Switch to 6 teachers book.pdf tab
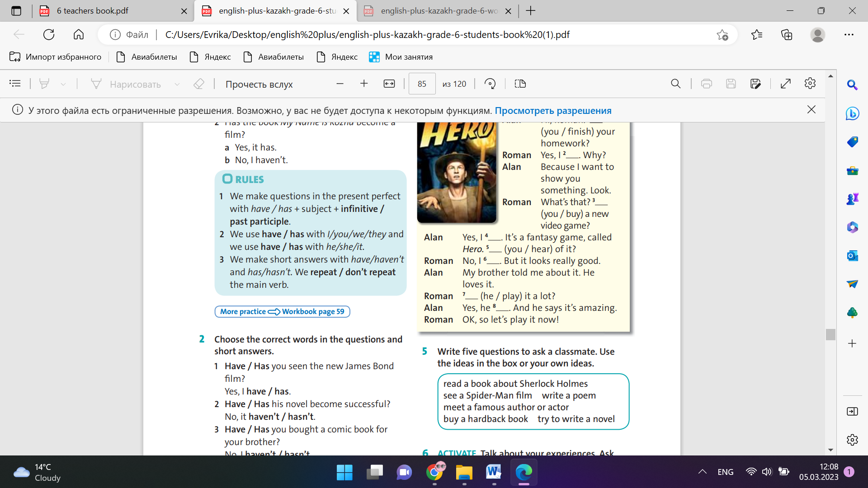The image size is (868, 488). 93,11
